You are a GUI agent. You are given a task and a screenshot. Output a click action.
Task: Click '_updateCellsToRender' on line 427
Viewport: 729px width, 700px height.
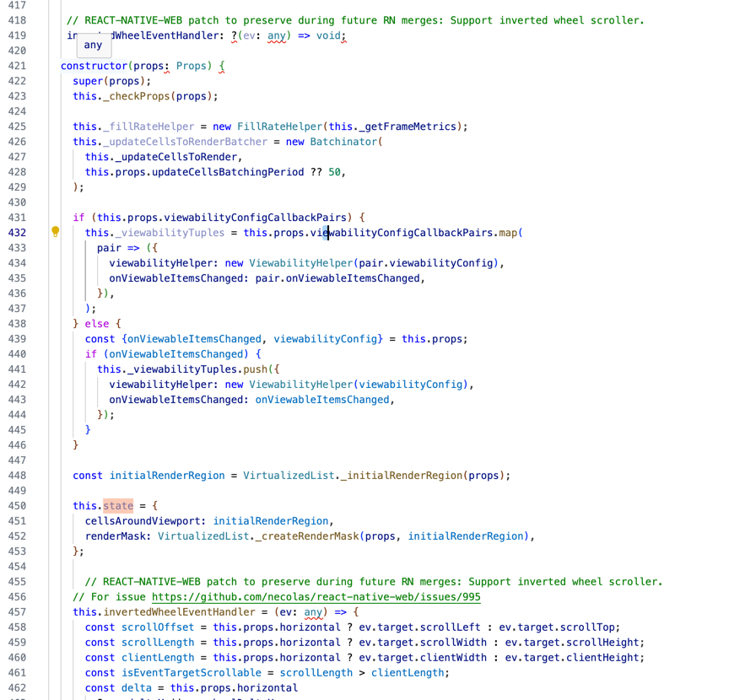176,157
